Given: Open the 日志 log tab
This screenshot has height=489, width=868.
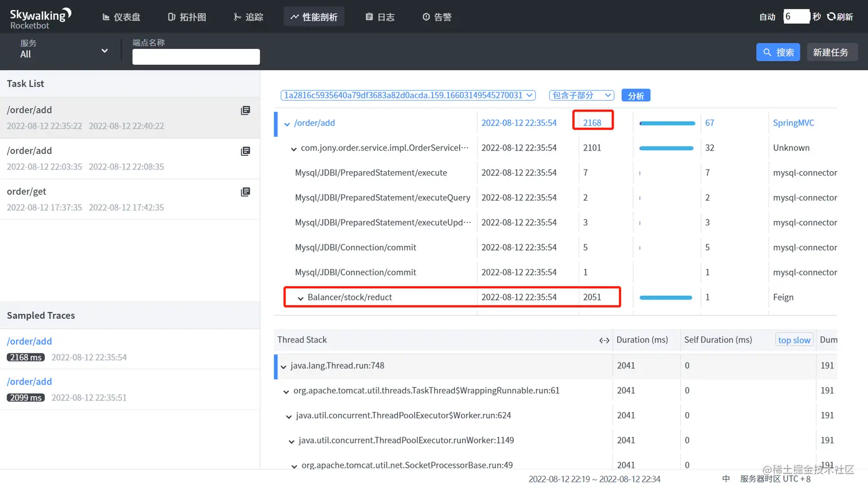Looking at the screenshot, I should click(380, 17).
